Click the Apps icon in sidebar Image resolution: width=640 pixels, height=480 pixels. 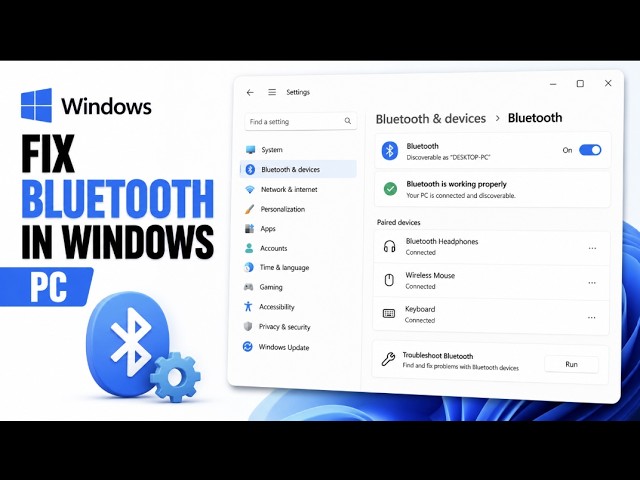[249, 229]
